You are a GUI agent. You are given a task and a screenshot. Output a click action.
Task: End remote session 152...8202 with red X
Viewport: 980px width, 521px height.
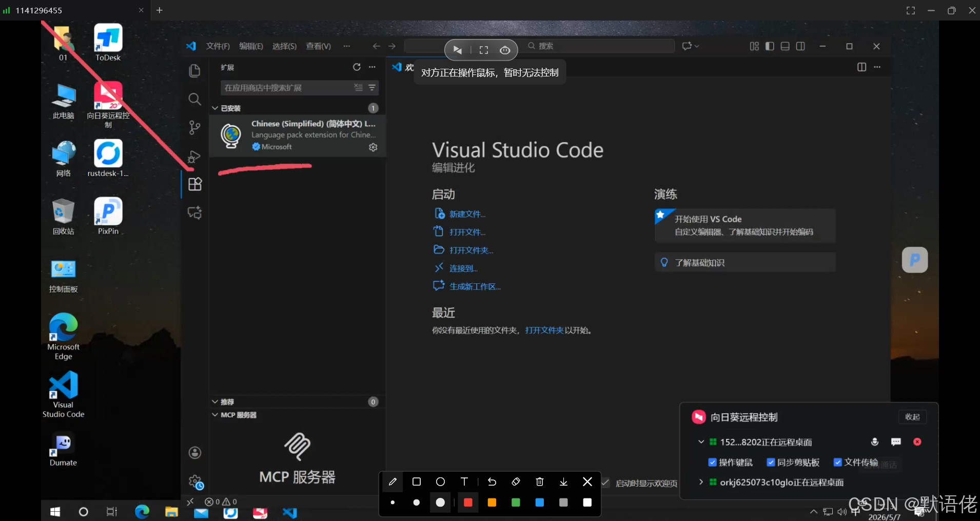click(917, 442)
